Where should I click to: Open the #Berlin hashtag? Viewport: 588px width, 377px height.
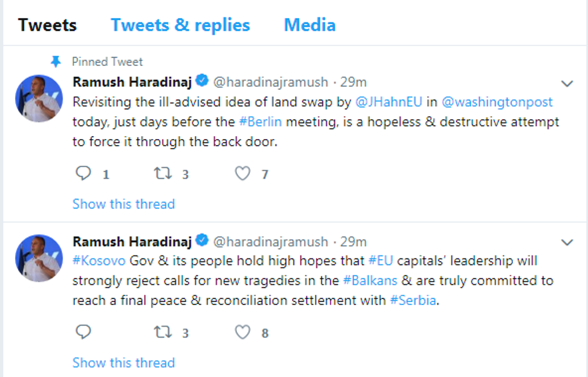pos(260,122)
